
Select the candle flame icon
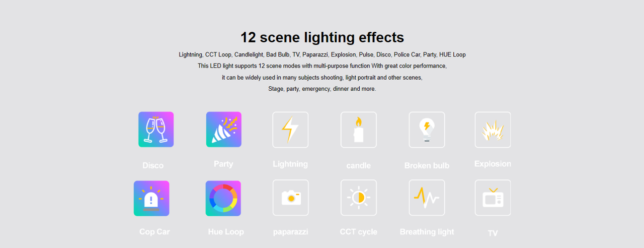(358, 130)
